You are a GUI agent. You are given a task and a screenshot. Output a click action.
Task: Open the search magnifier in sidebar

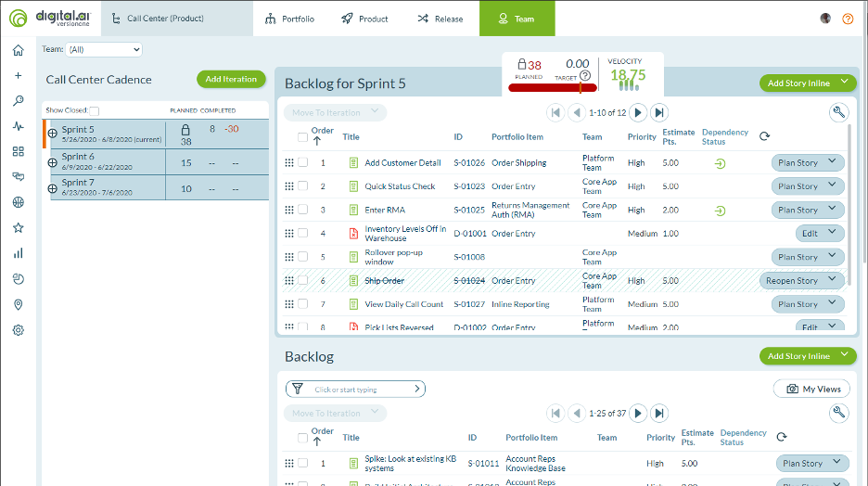coord(19,101)
